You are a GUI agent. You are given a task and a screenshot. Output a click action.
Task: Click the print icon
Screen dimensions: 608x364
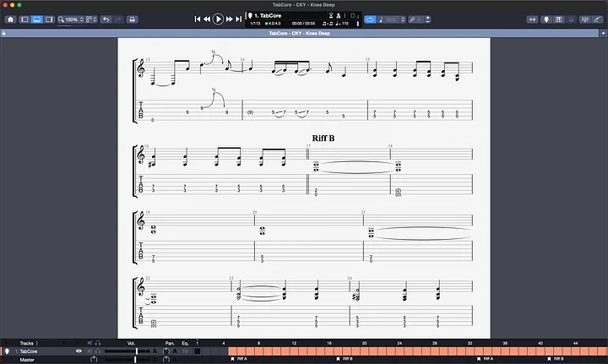[x=133, y=19]
